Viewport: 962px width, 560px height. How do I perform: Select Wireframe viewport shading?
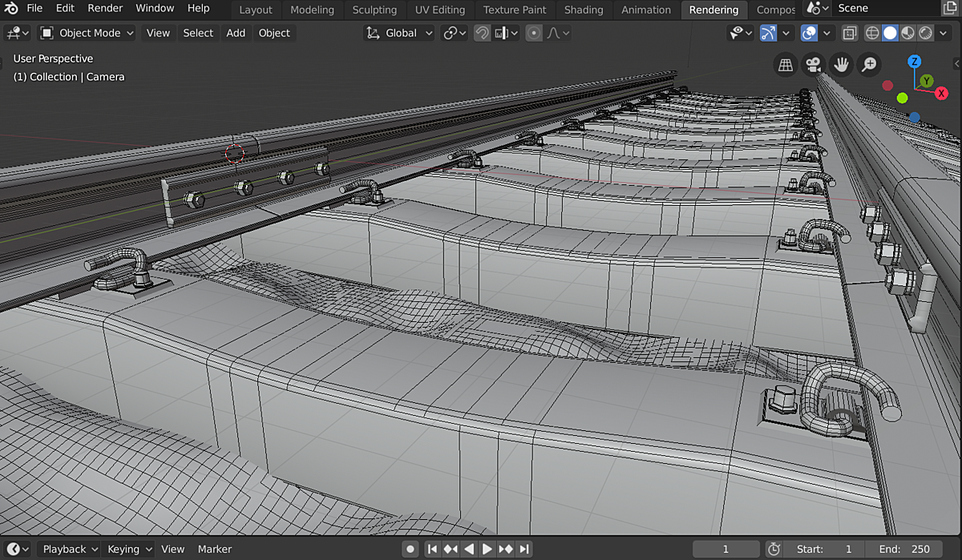click(x=871, y=33)
